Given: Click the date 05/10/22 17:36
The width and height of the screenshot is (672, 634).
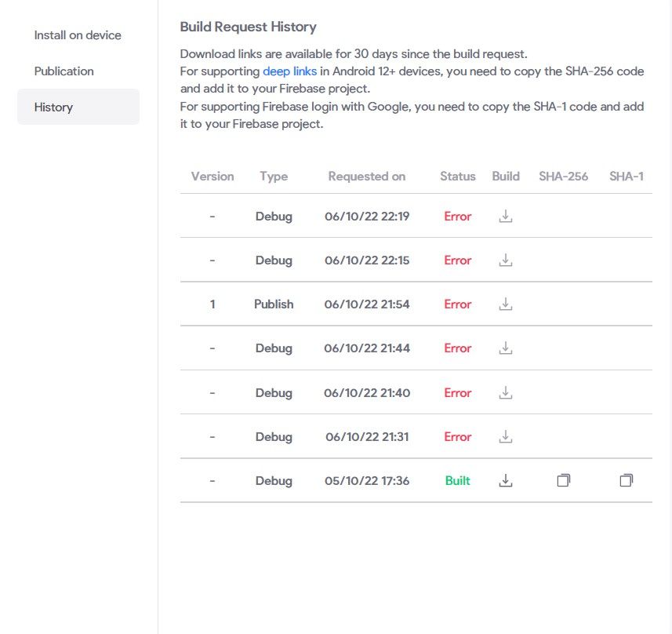Looking at the screenshot, I should click(367, 480).
